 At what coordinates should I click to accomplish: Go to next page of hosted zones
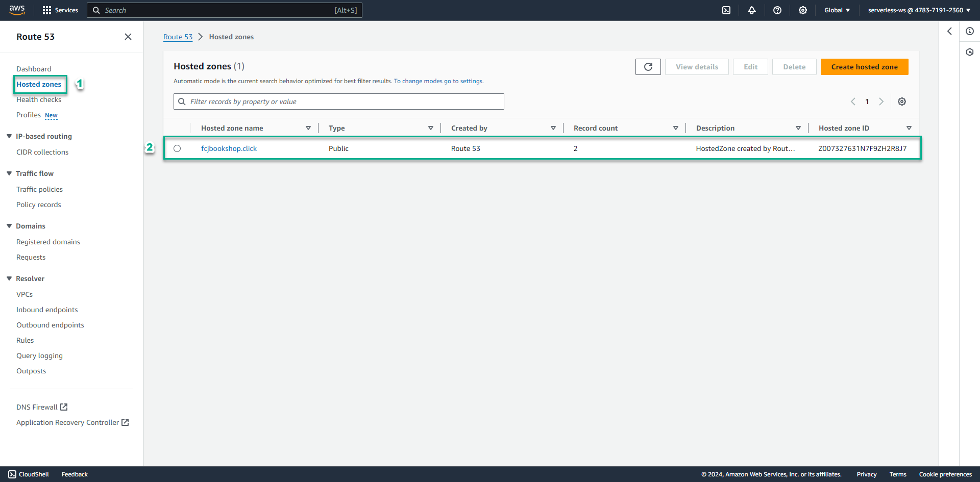pyautogui.click(x=881, y=102)
